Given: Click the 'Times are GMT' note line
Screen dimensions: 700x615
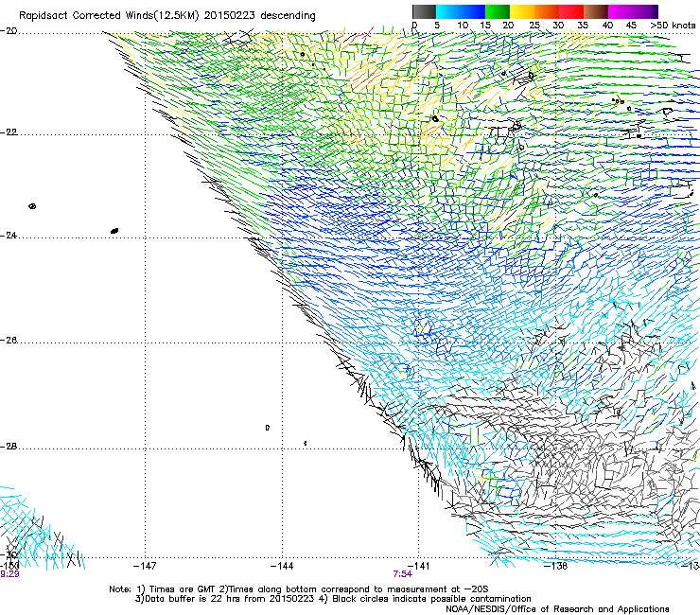Looking at the screenshot, I should 299,589.
